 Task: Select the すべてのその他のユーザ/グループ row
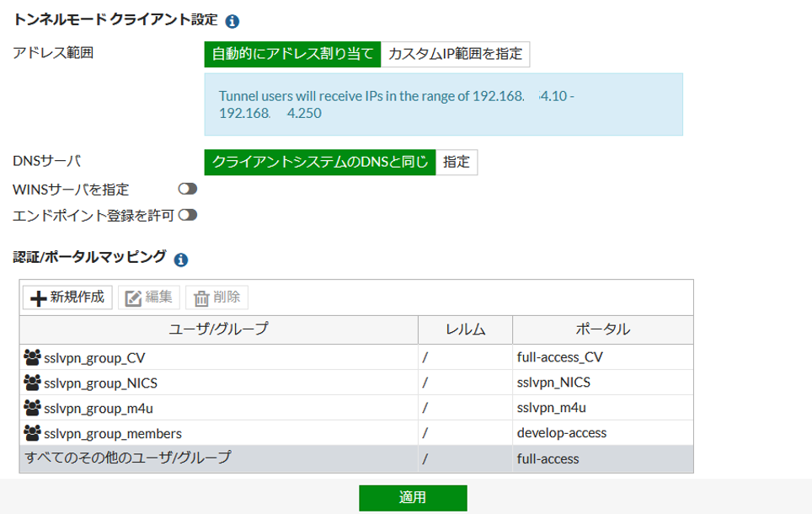[126, 458]
